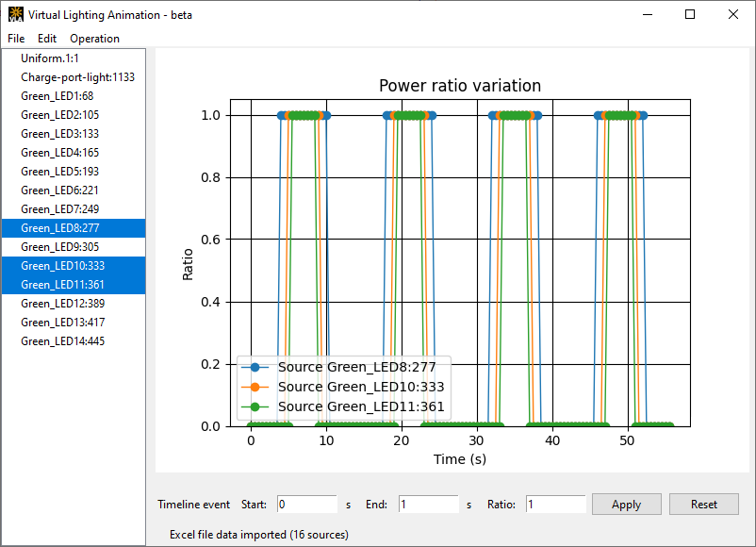
Task: Focus the timeline End input field
Action: pyautogui.click(x=429, y=504)
